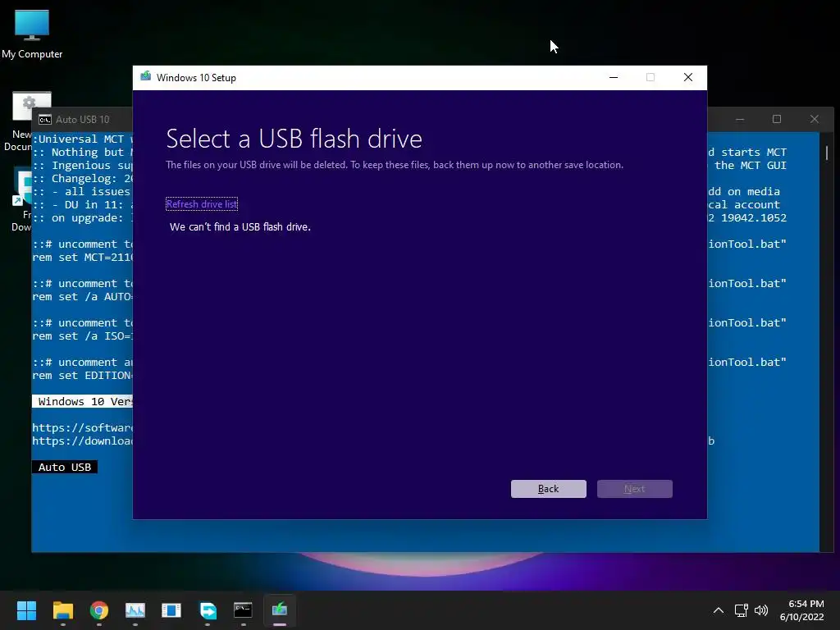
Task: Select the Windows Setup taskbar icon
Action: tap(279, 610)
